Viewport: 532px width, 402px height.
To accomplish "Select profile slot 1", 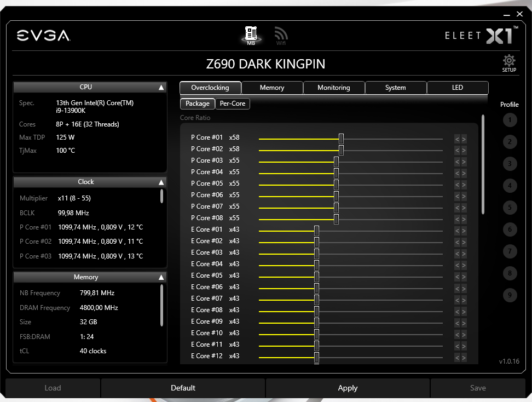I will [x=510, y=120].
